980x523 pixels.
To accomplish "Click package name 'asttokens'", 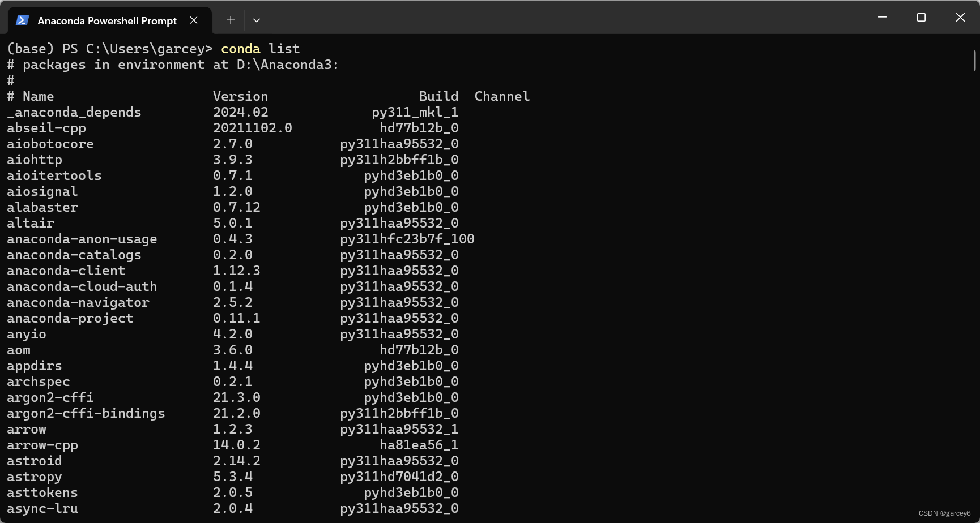I will coord(42,492).
